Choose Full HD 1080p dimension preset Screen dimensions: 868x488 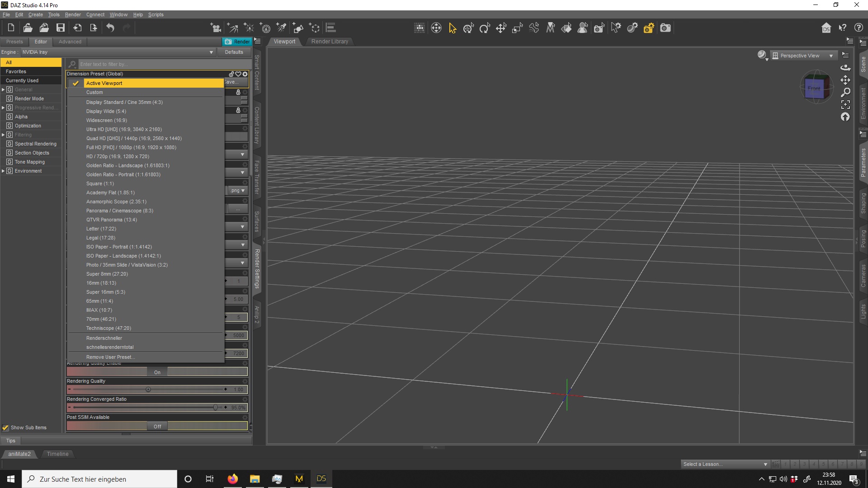[x=131, y=147]
